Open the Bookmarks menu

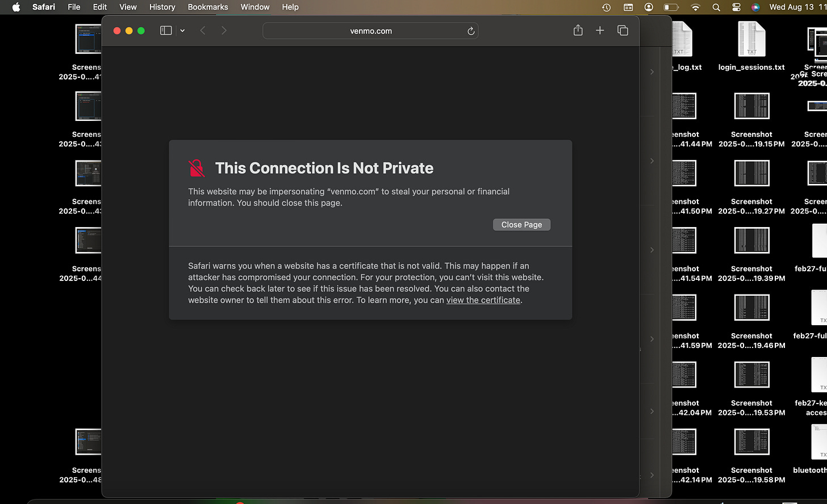(208, 7)
